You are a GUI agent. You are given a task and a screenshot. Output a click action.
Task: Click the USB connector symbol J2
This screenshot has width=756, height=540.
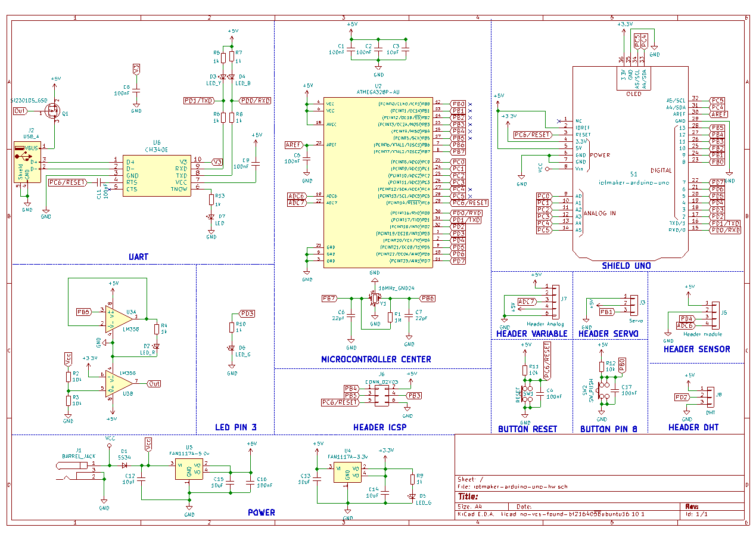click(x=27, y=163)
